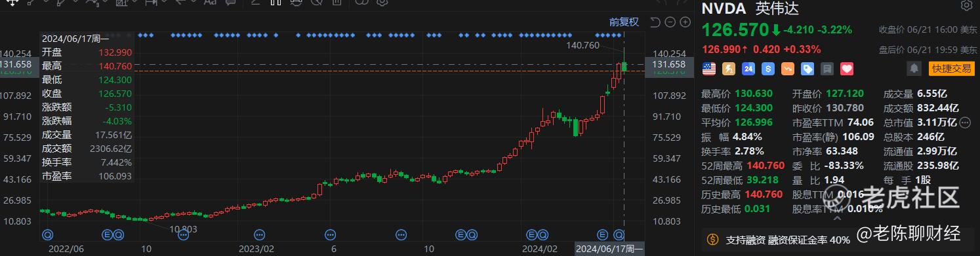Click the blue dollar sign icon
This screenshot has width=980, height=256.
(x=767, y=68)
